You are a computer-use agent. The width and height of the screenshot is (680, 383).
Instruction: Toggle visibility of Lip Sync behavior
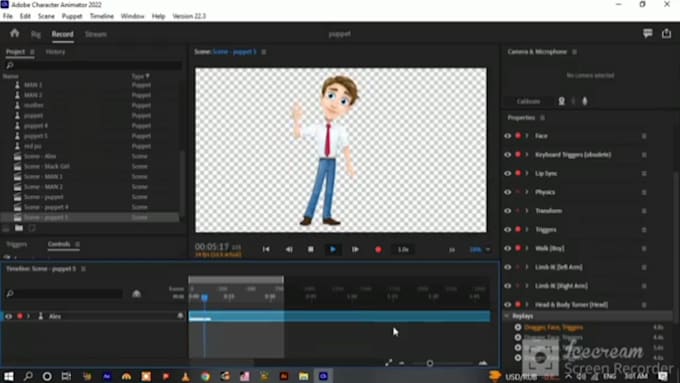(507, 173)
